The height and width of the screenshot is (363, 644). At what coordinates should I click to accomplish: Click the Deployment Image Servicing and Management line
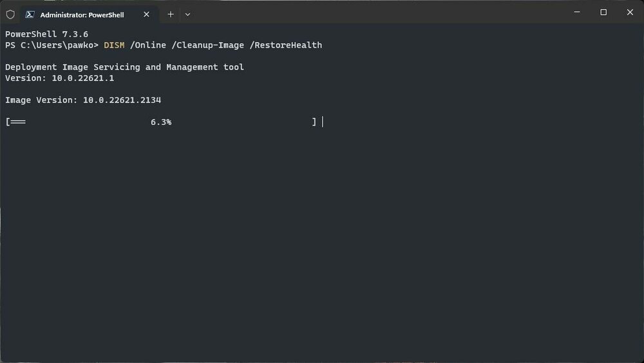coord(124,67)
